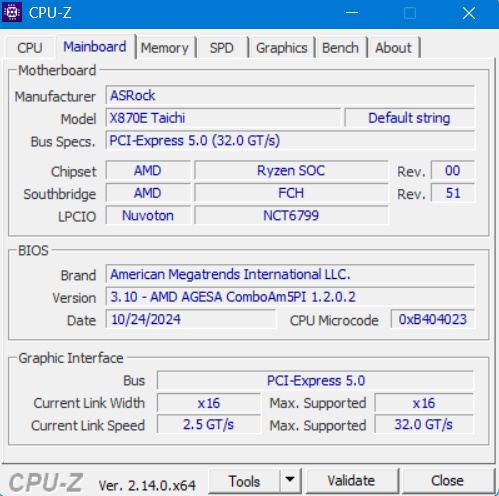Click the CPU-Z app icon in title bar
The width and height of the screenshot is (499, 496).
[12, 12]
